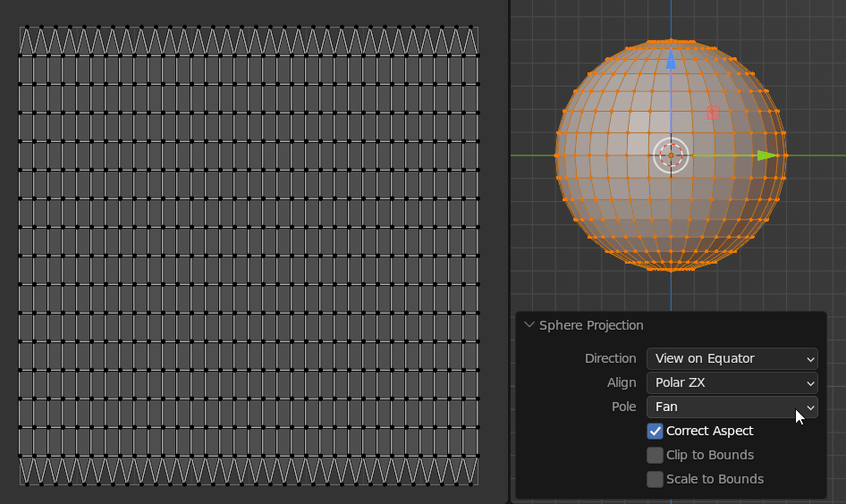Click the top pole vertex of the sphere
Screen dimensions: 846x504
pyautogui.click(x=671, y=40)
